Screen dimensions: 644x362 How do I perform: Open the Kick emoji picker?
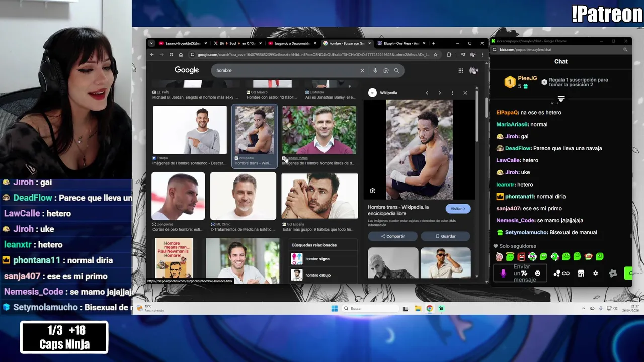pos(538,273)
